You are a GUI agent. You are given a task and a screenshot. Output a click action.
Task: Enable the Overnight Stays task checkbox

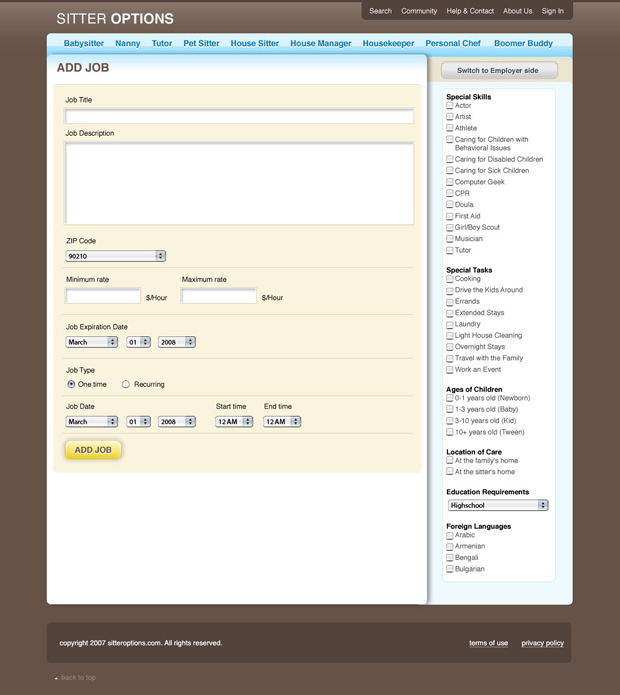coord(450,347)
